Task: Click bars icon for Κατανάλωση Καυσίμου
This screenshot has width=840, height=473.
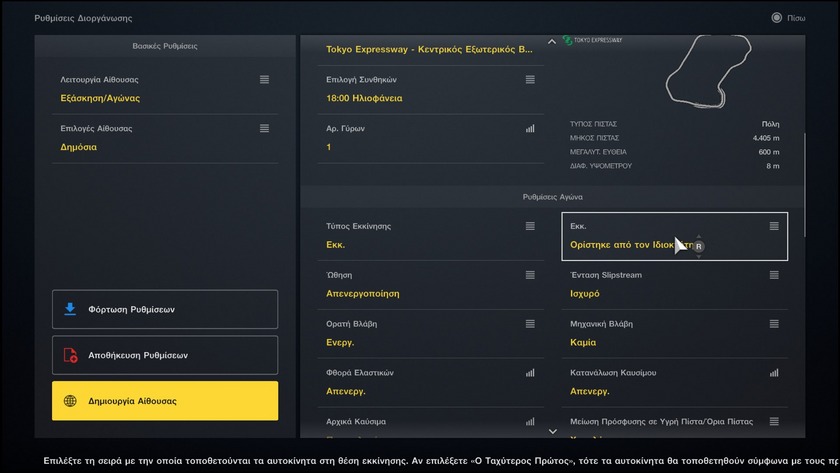Action: pos(773,373)
